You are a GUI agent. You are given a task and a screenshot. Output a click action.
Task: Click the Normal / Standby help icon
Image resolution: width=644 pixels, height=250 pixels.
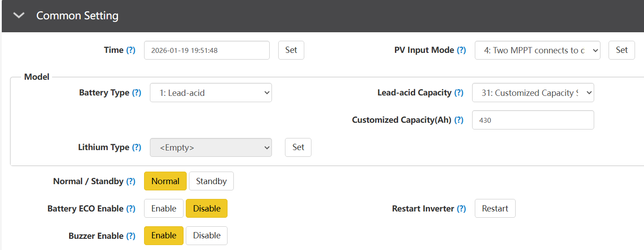[131, 181]
